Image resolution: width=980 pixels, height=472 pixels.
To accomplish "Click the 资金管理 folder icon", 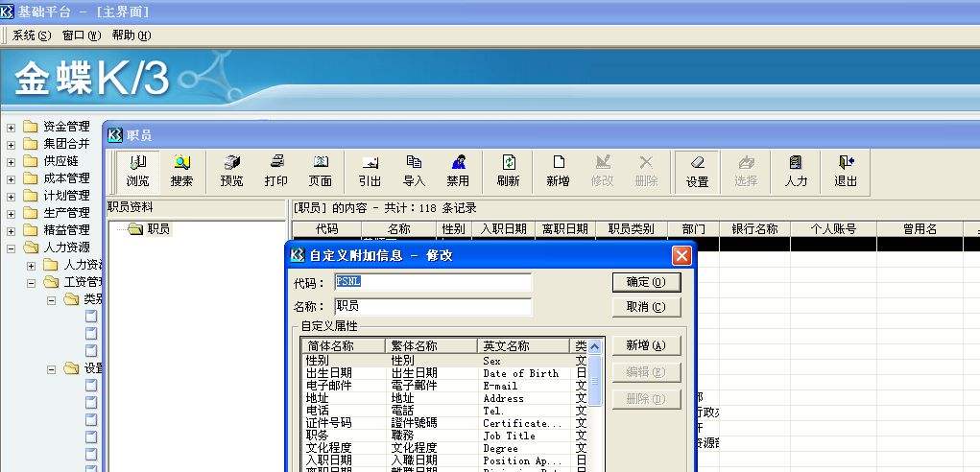I will (x=31, y=127).
